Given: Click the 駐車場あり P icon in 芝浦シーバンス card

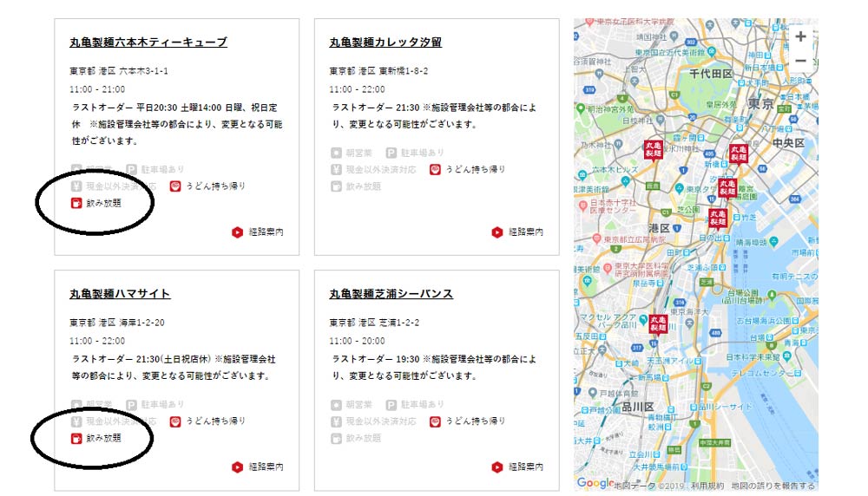Looking at the screenshot, I should tap(391, 405).
